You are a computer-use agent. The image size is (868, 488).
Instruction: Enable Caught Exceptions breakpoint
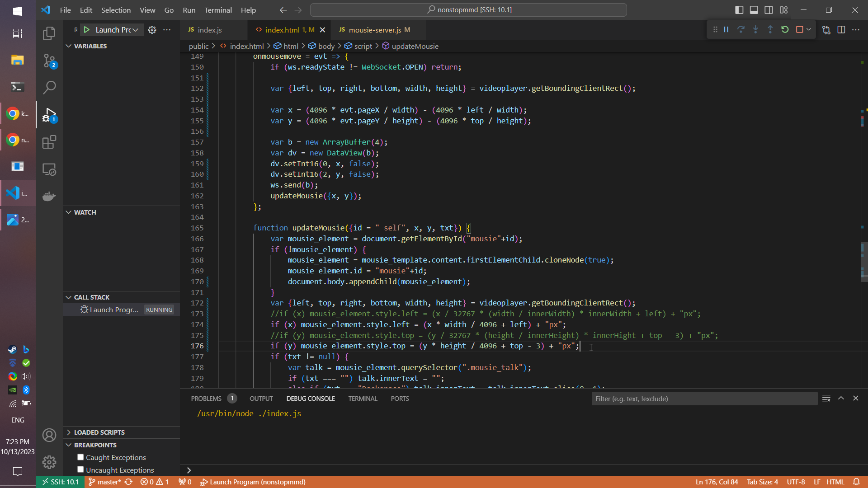(x=80, y=457)
